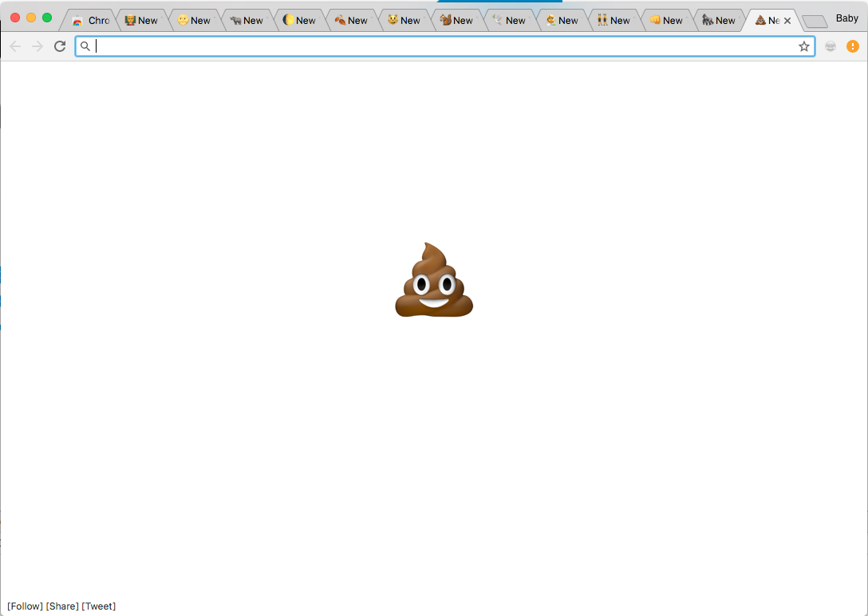Reload the current page

pyautogui.click(x=59, y=46)
